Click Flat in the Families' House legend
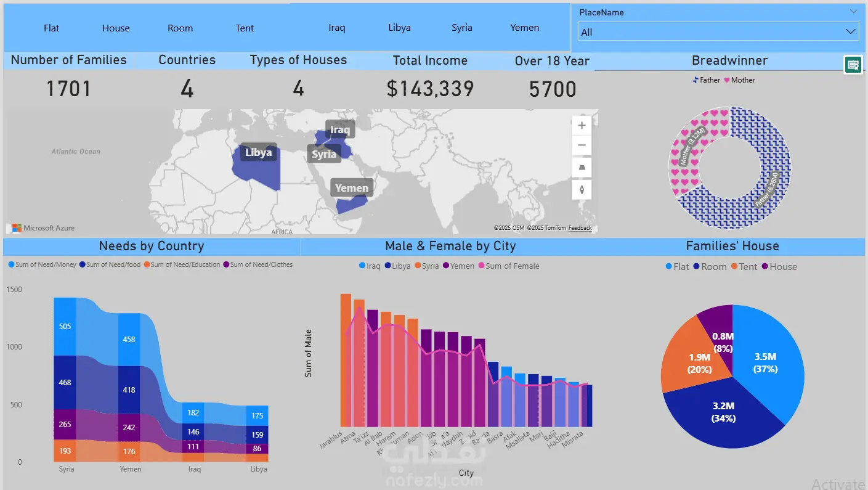Image resolution: width=868 pixels, height=490 pixels. coord(678,267)
